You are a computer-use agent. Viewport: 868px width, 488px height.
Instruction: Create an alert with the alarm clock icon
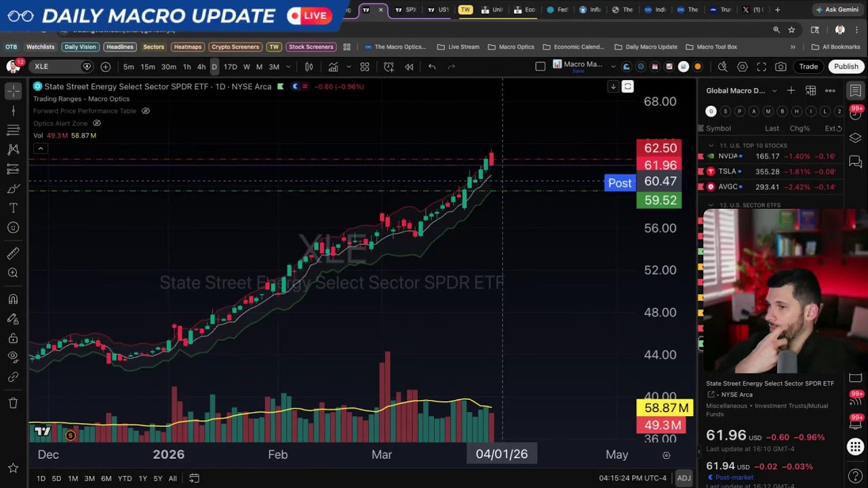tap(389, 66)
